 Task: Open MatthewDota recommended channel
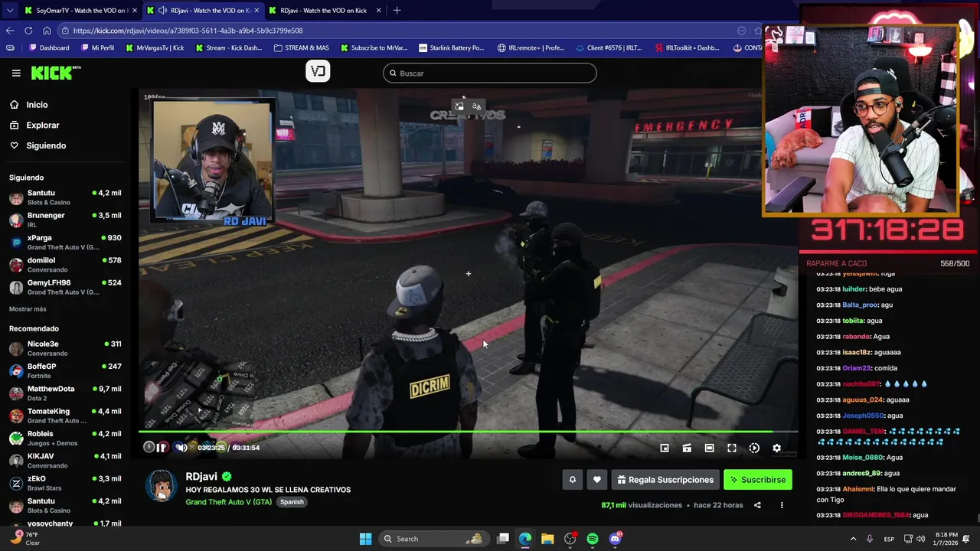[x=65, y=393]
